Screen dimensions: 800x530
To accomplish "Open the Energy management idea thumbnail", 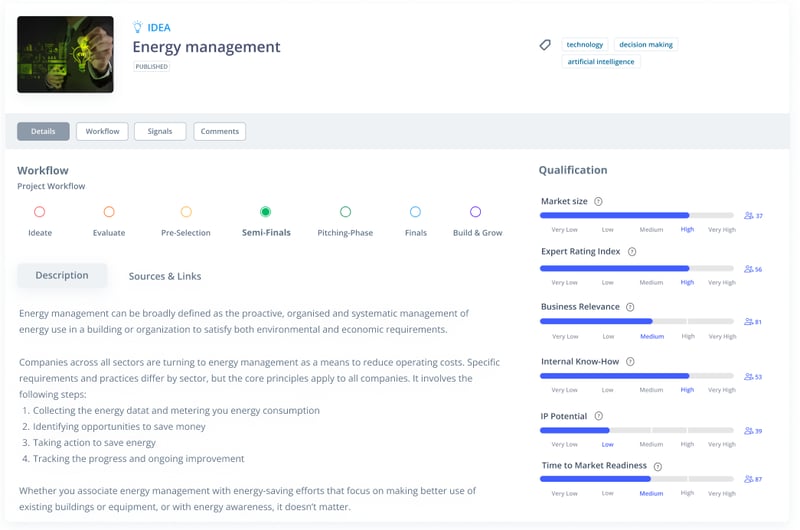I will [65, 54].
